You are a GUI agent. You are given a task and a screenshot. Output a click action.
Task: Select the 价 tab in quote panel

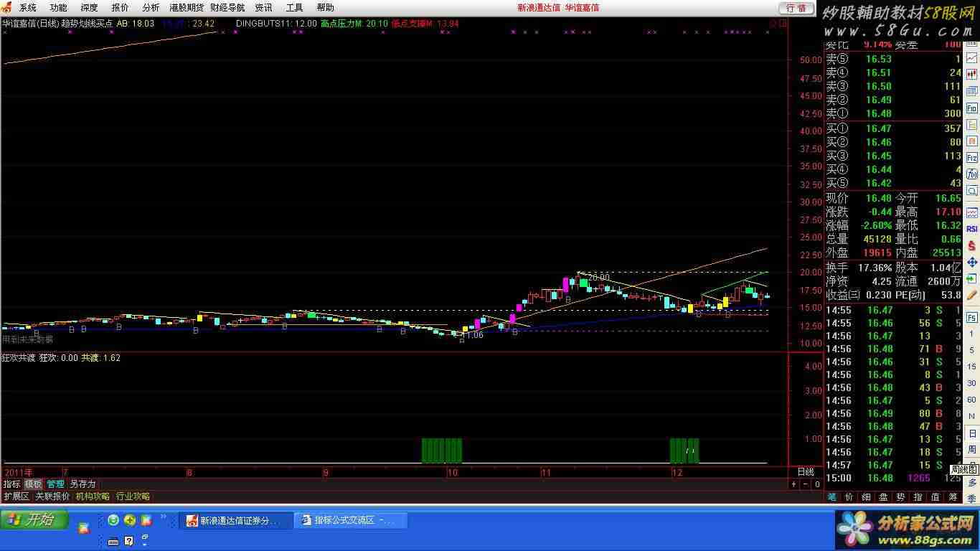point(849,496)
